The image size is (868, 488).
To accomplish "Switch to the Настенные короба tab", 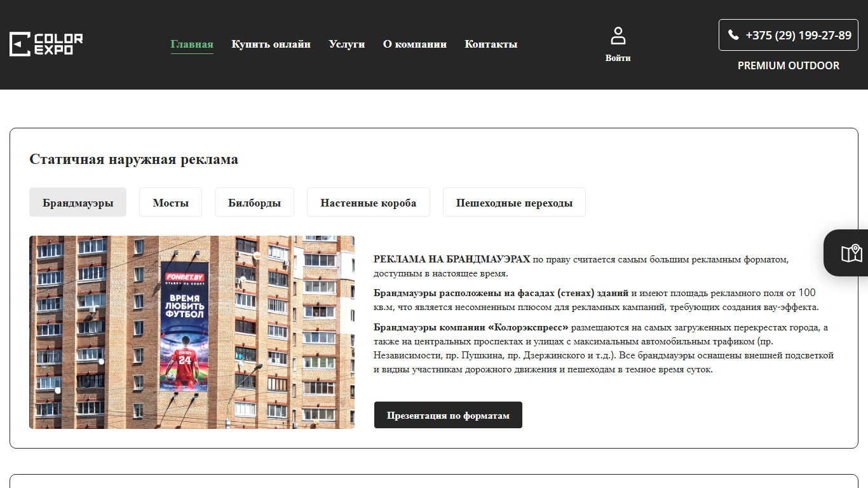I will [x=369, y=202].
